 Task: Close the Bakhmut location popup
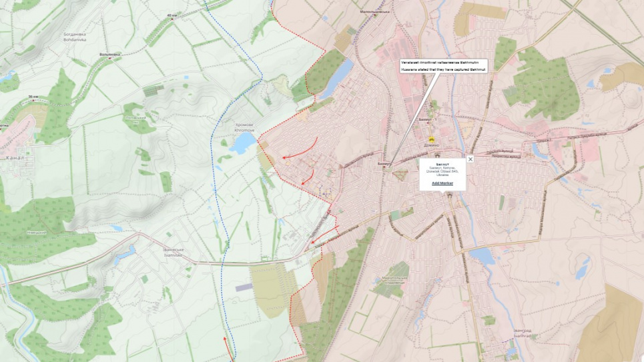(x=470, y=159)
